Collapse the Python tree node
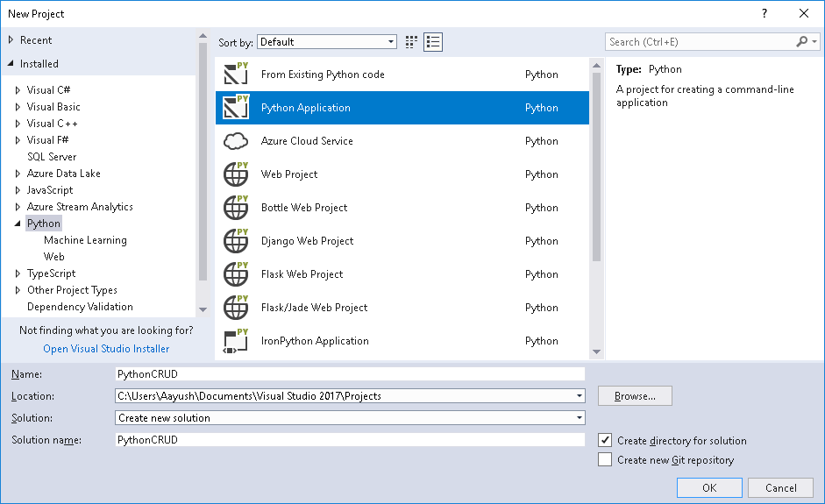This screenshot has width=825, height=504. [x=18, y=224]
